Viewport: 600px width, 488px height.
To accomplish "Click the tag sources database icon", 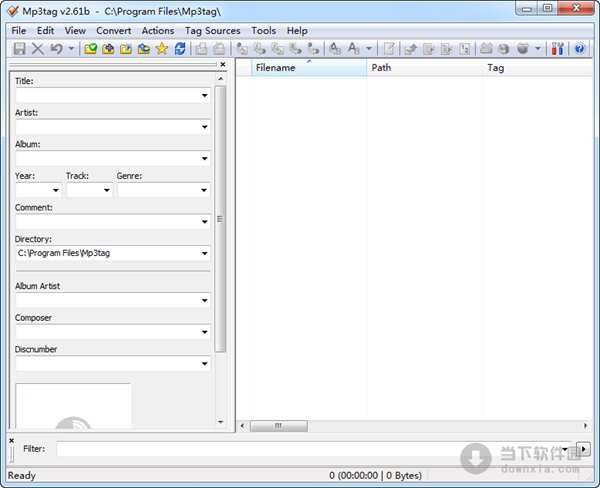I will pyautogui.click(x=523, y=49).
